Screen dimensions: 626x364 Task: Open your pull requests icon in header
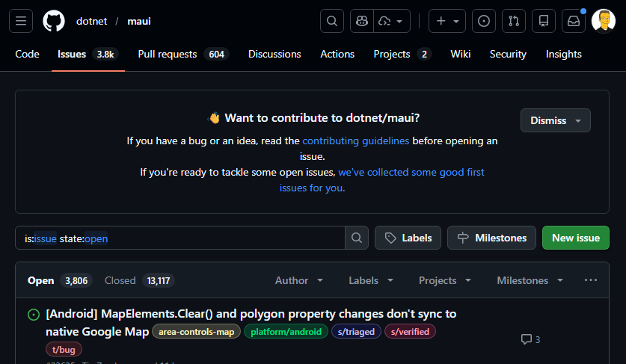pos(513,21)
